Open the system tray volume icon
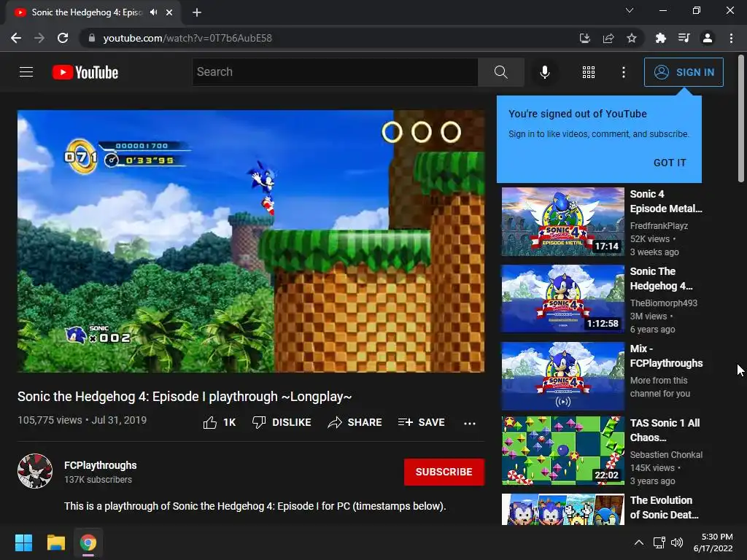The image size is (747, 560). pyautogui.click(x=676, y=542)
